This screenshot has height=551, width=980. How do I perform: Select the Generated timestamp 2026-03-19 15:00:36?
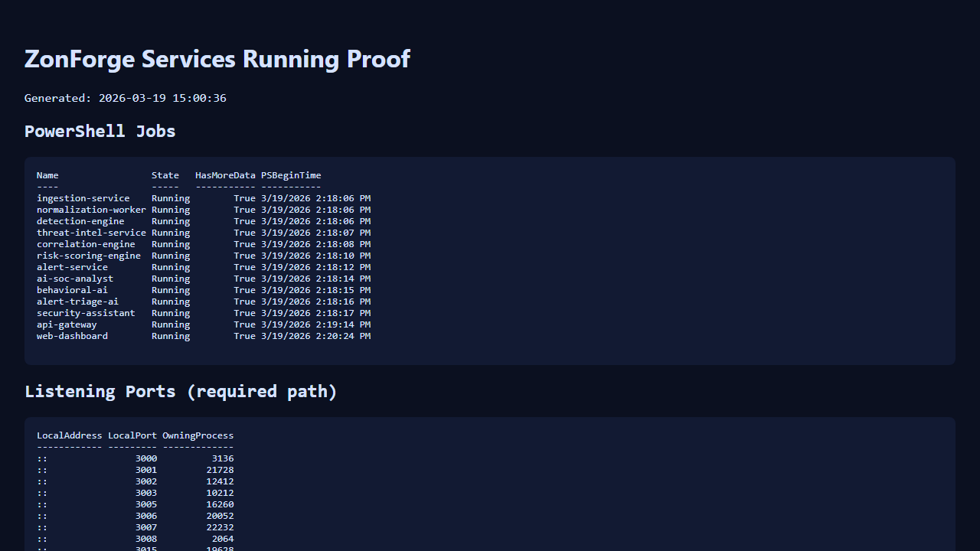point(162,98)
